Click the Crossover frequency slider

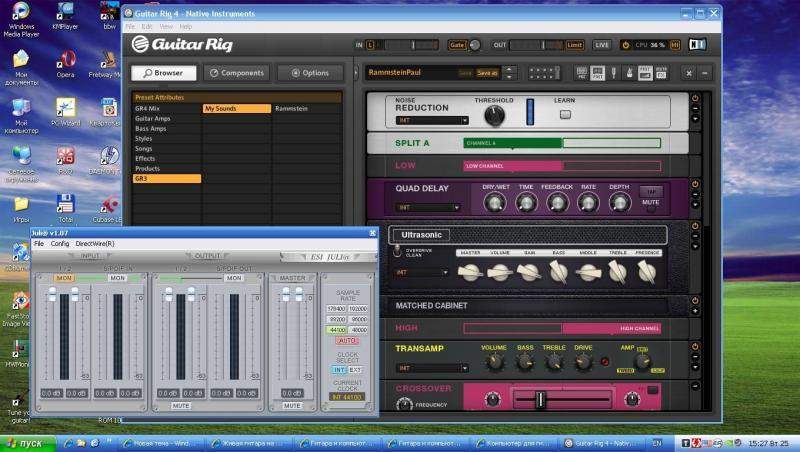click(540, 399)
